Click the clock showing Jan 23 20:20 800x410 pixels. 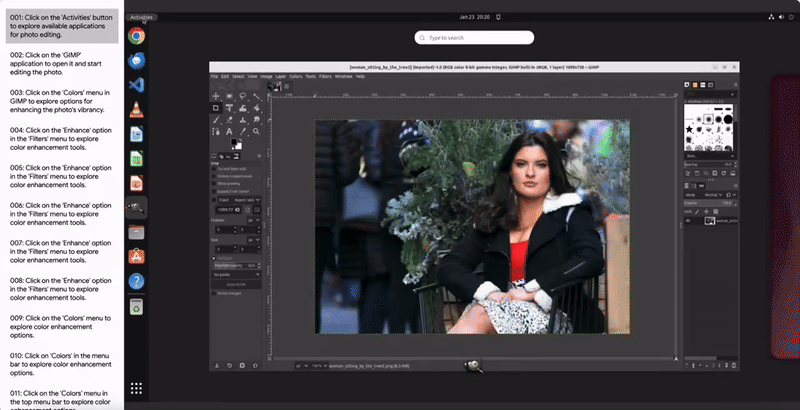tap(474, 17)
